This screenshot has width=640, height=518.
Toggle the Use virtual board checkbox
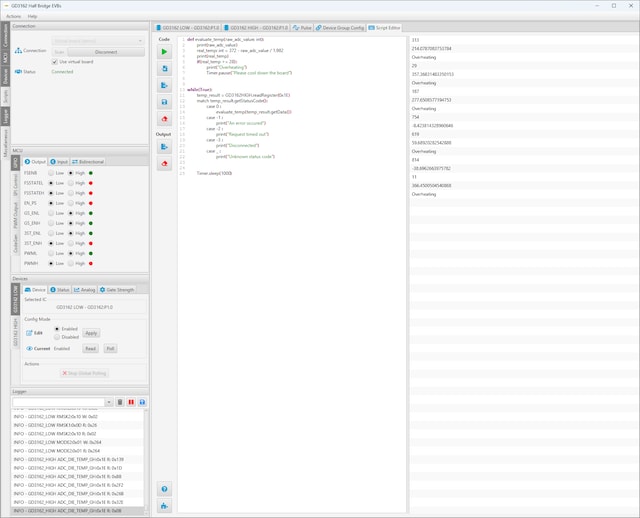point(56,62)
